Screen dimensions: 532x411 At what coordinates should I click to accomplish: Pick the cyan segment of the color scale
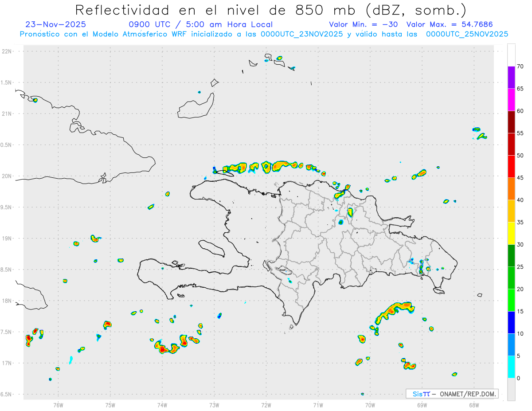coord(511,367)
